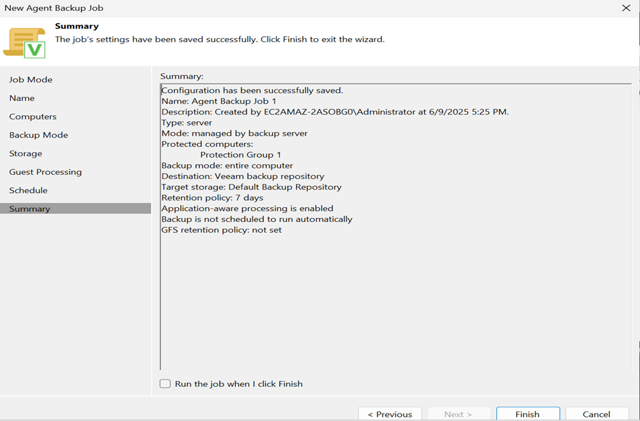Viewport: 640px width, 421px height.
Task: Open the Storage wizard step
Action: coord(25,154)
